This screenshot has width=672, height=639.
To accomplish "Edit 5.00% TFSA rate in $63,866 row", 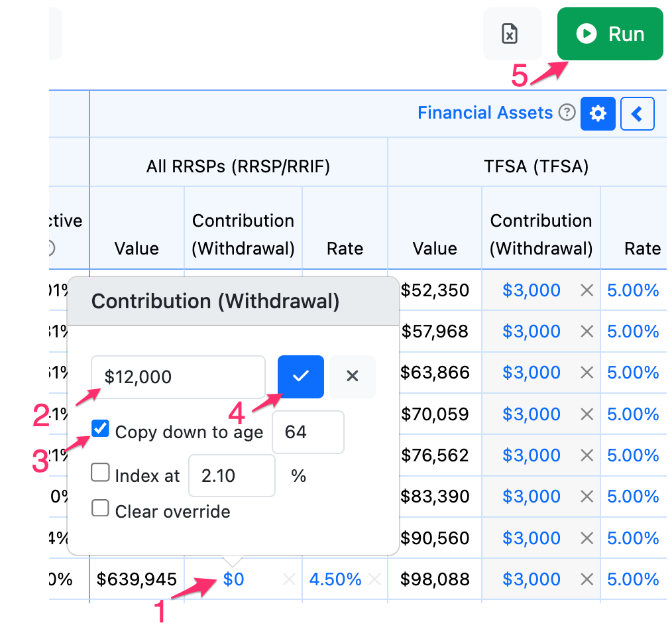I will click(x=633, y=373).
